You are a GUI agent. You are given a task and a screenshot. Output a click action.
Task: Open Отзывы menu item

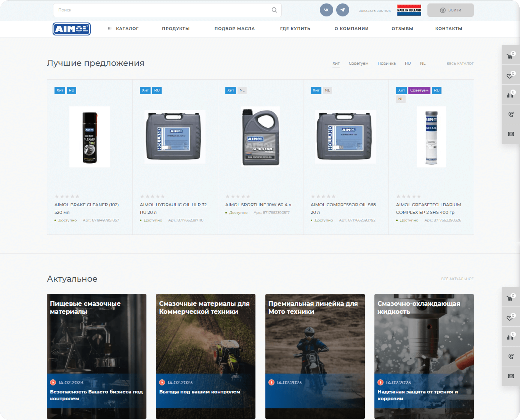[402, 29]
